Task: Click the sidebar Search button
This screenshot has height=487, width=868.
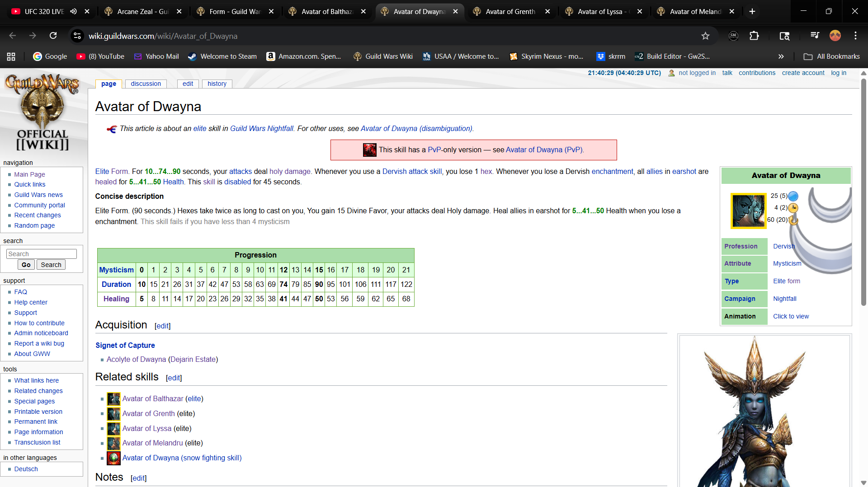Action: tap(51, 265)
